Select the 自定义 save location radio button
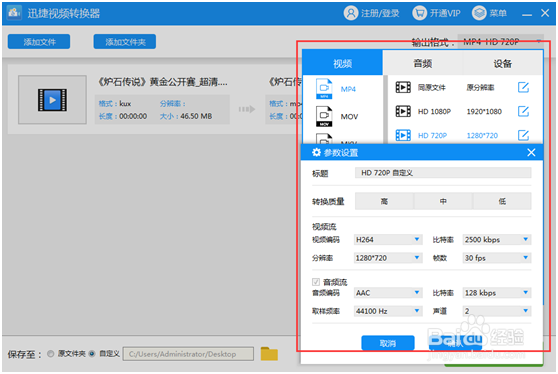 tap(92, 354)
